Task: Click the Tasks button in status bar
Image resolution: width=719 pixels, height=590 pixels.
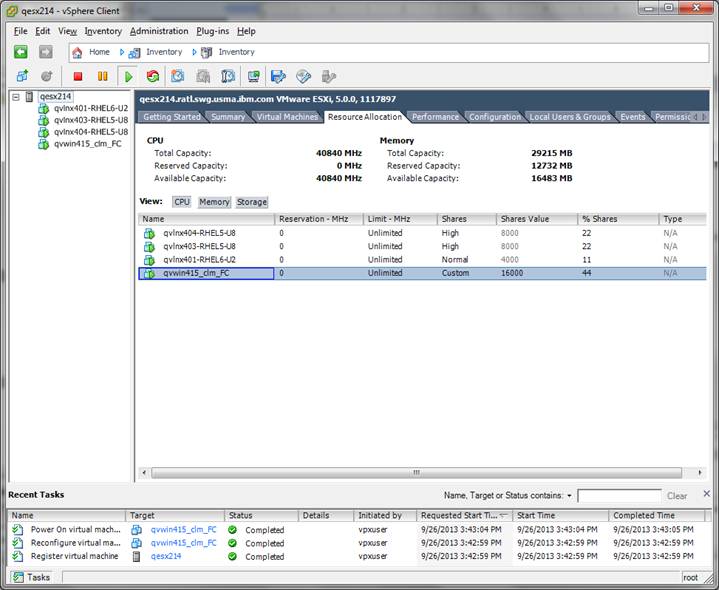Action: (x=31, y=578)
